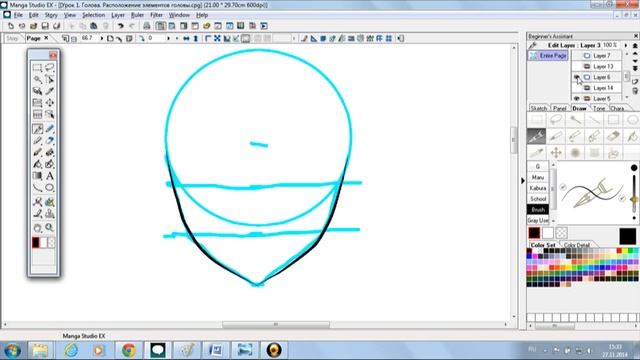
Task: Click the white background swatch in Beginner's Assistant
Action: click(548, 233)
